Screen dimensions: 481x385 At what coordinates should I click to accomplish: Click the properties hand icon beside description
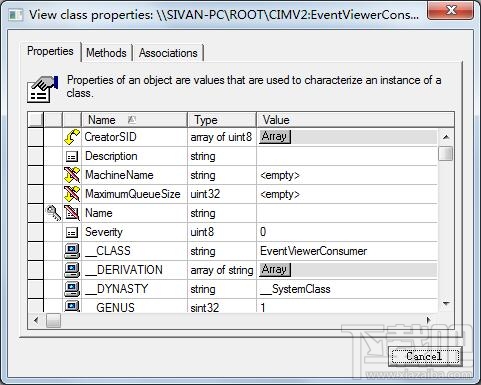coord(42,89)
